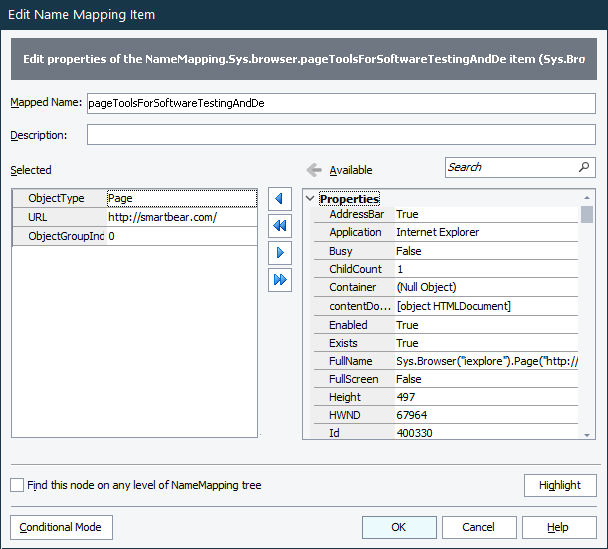Select the ObjectType row in Selected list
This screenshot has width=608, height=549.
pos(134,199)
